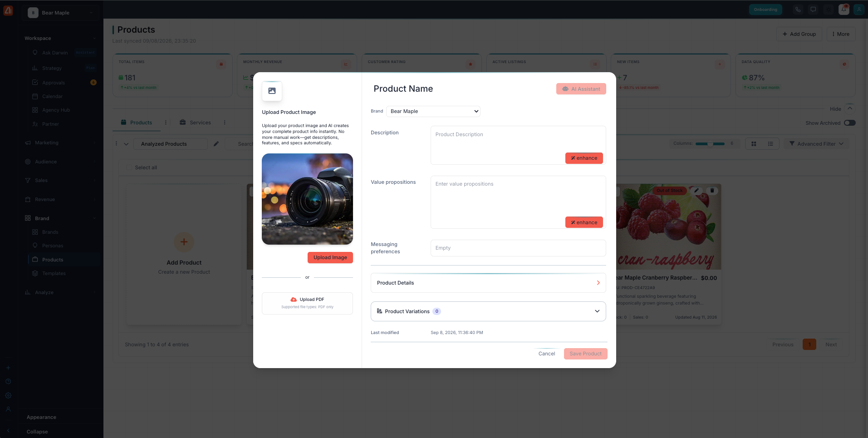The height and width of the screenshot is (438, 868).
Task: Adjust the Columns slider
Action: click(710, 143)
